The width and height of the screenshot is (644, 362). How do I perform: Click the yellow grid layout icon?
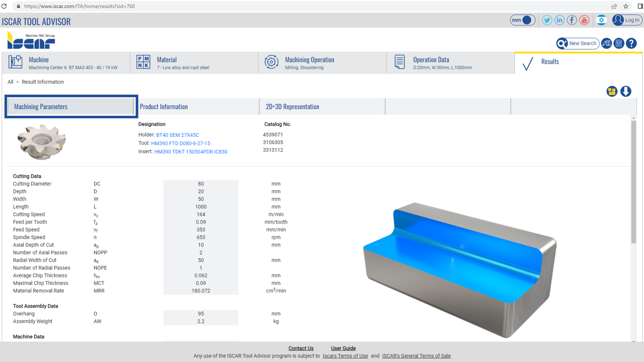pyautogui.click(x=612, y=91)
